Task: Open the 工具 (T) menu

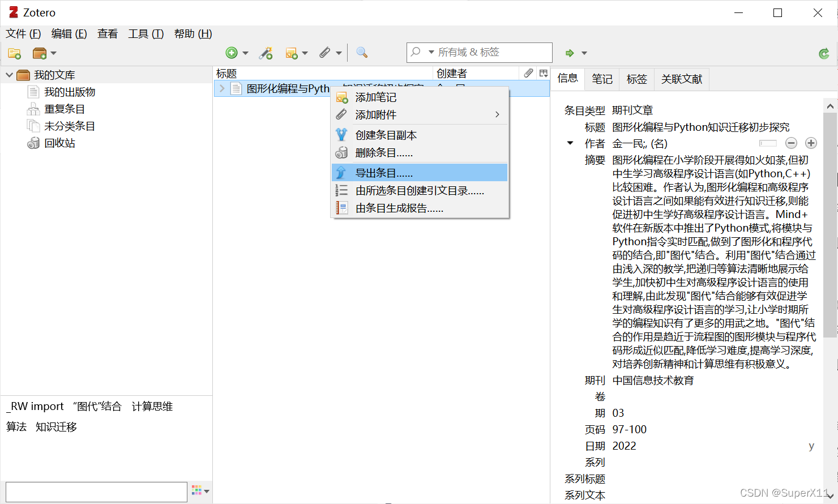Action: (146, 34)
